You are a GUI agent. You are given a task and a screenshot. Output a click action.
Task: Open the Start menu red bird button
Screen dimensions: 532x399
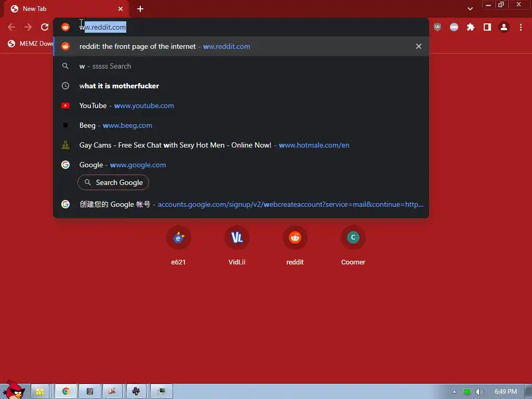[x=14, y=390]
